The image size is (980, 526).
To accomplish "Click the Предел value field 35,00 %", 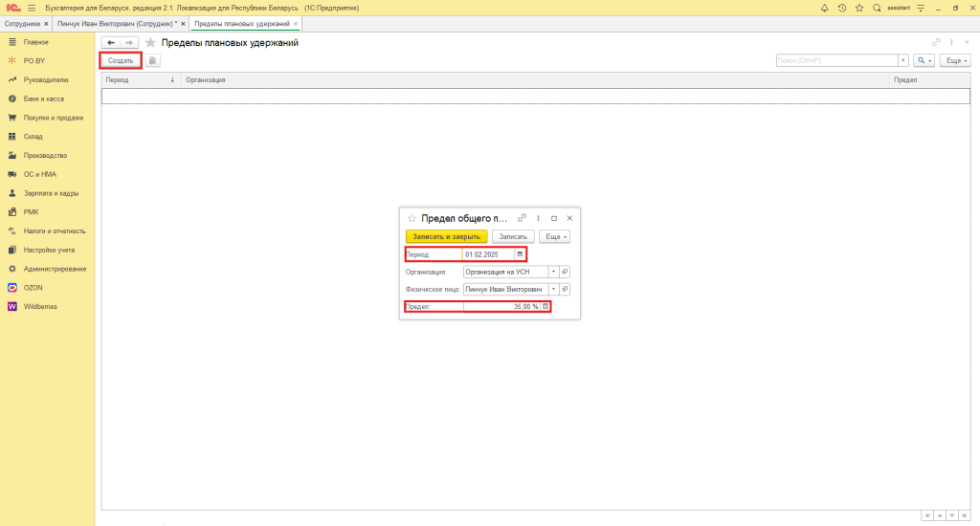I will tap(501, 307).
